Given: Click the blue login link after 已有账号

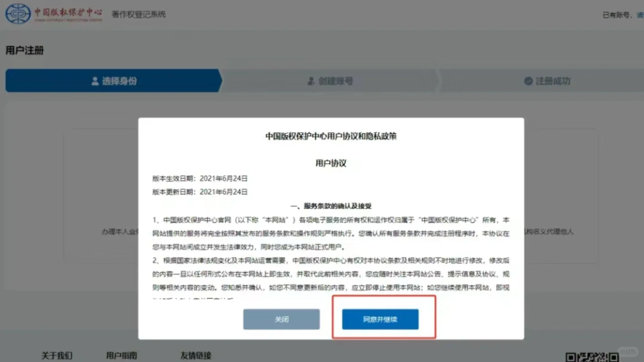Looking at the screenshot, I should tap(640, 15).
